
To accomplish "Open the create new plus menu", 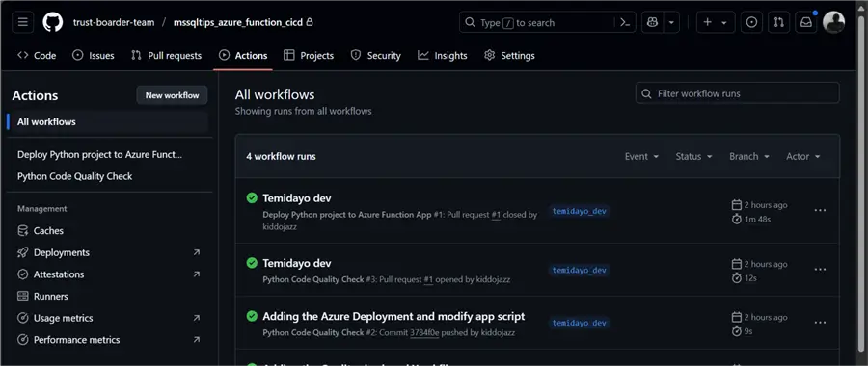I will click(716, 23).
